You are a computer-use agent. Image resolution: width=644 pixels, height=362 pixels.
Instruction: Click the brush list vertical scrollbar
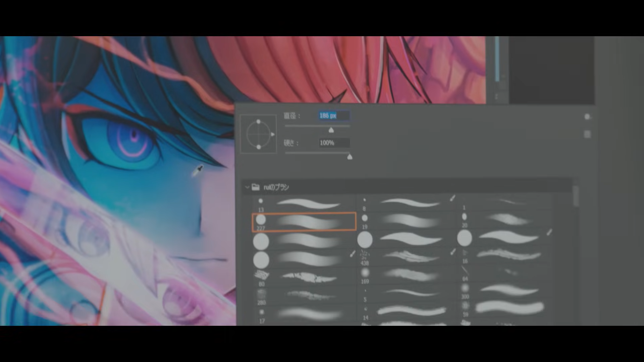576,196
